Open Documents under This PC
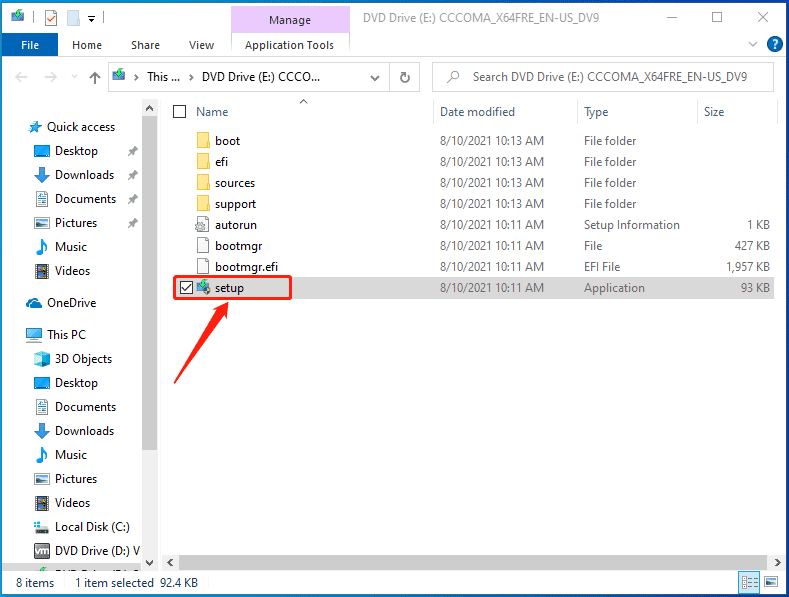This screenshot has width=789, height=597. pyautogui.click(x=85, y=407)
